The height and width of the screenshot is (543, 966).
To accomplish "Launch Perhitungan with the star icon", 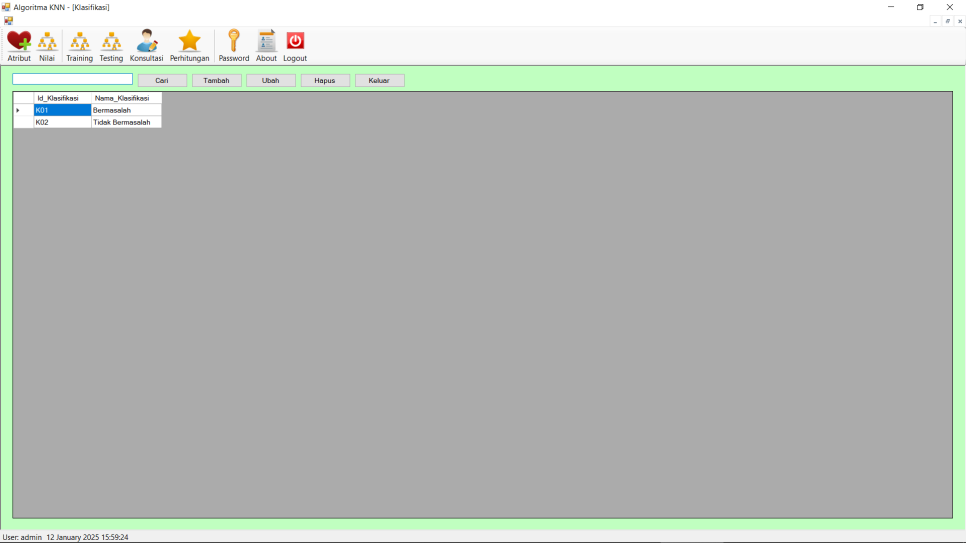I will [x=189, y=42].
